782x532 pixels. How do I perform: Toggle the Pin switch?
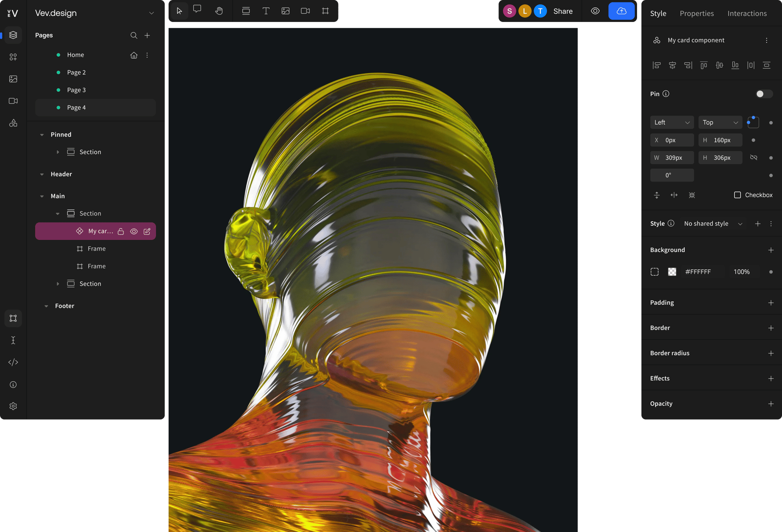click(764, 94)
